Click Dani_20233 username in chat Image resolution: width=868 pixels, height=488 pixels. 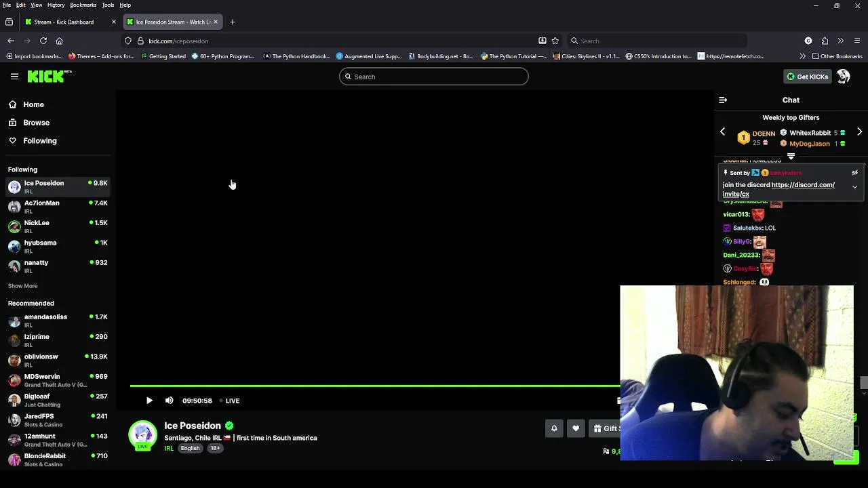(741, 255)
